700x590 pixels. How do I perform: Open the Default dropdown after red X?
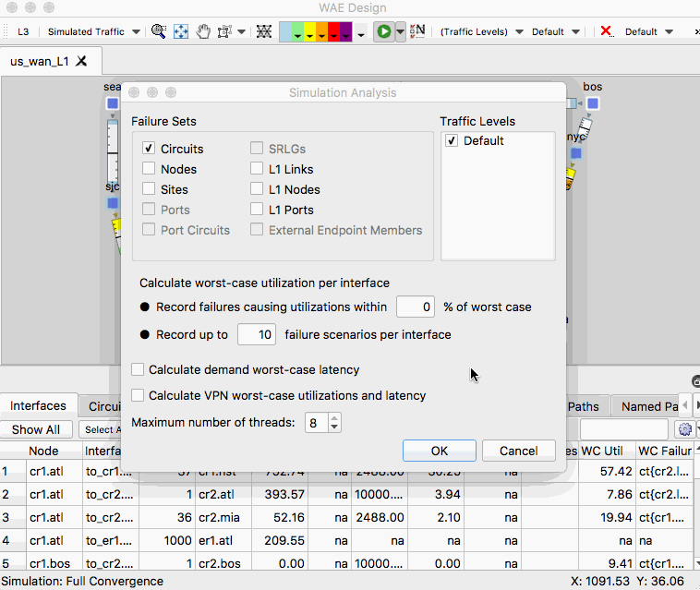pos(648,31)
